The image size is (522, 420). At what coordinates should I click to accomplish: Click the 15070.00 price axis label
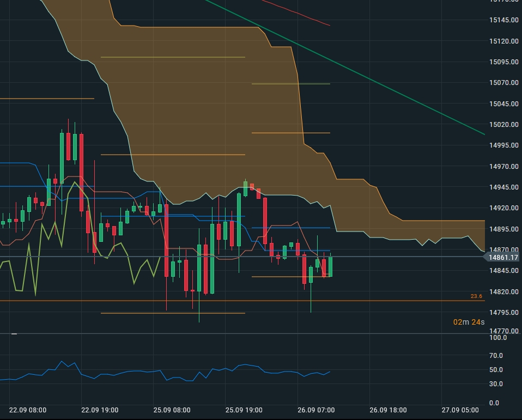503,82
